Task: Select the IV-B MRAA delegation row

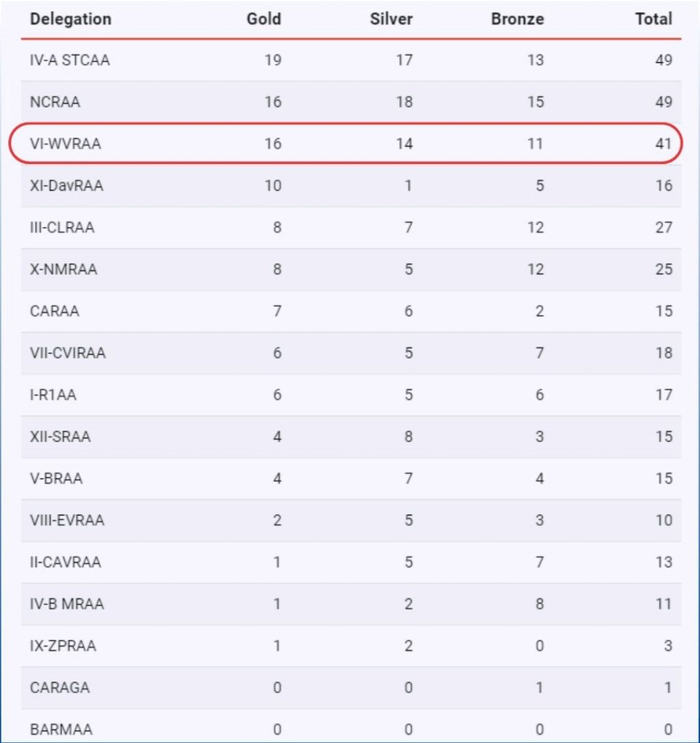Action: [x=351, y=604]
